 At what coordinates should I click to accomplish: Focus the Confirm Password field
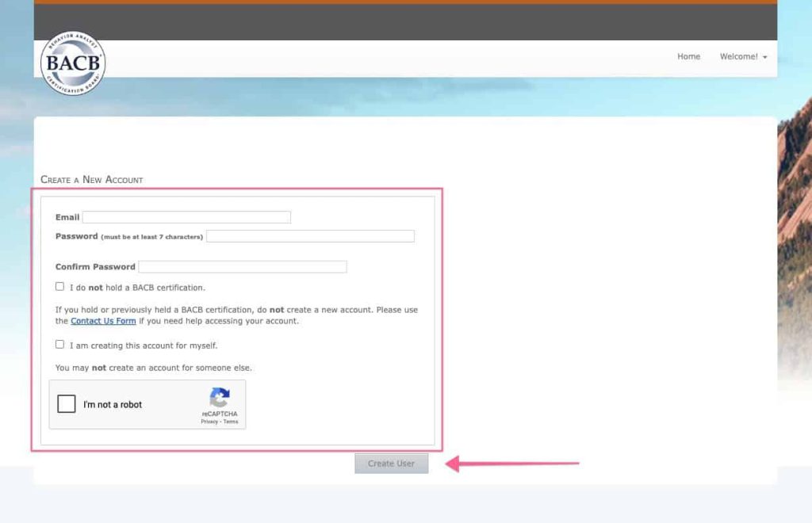click(242, 266)
